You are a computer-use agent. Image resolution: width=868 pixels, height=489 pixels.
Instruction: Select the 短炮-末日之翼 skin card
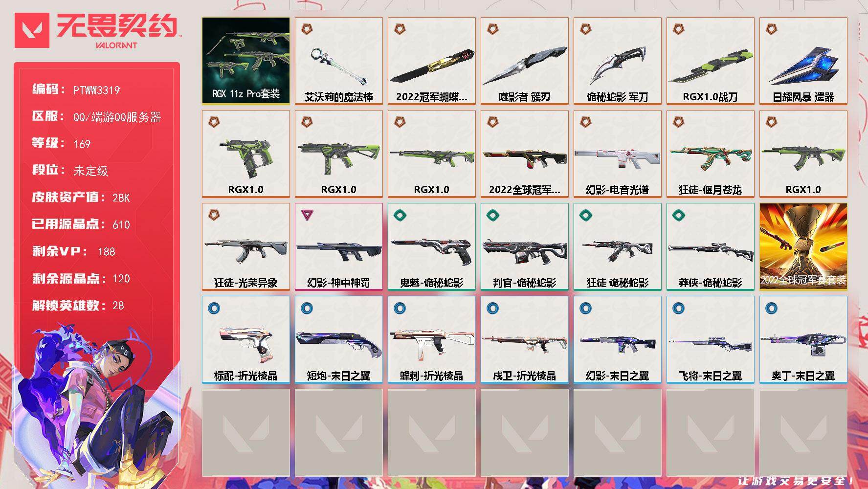point(339,339)
